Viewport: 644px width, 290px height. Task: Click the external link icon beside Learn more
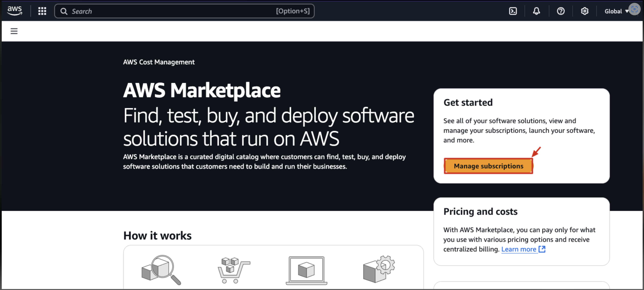[542, 249]
